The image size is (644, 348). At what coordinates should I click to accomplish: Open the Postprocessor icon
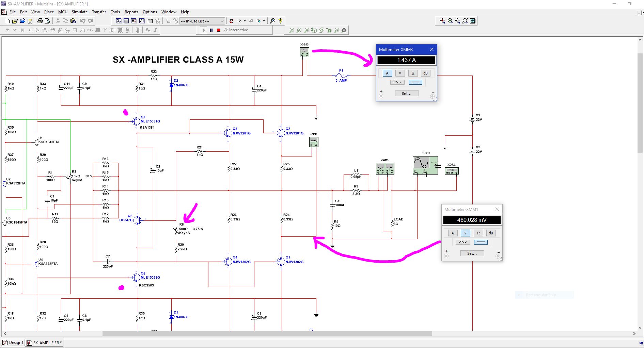(150, 21)
